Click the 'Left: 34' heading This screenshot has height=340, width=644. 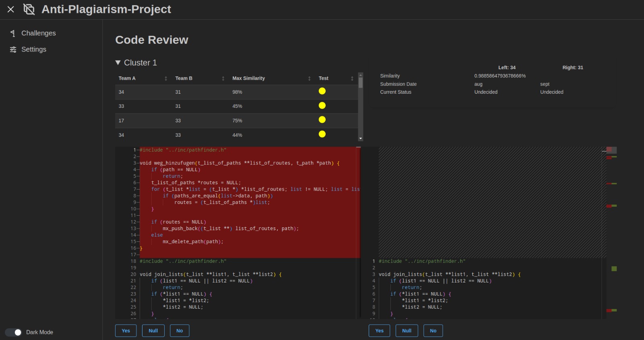[x=507, y=68]
